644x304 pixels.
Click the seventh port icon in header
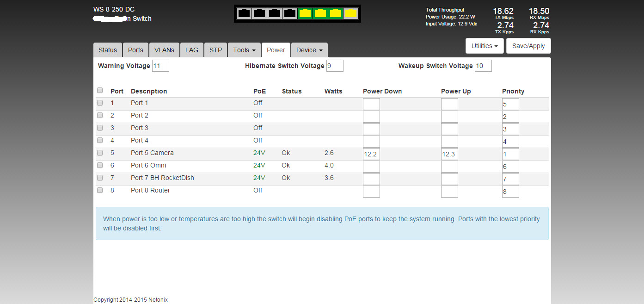point(336,13)
